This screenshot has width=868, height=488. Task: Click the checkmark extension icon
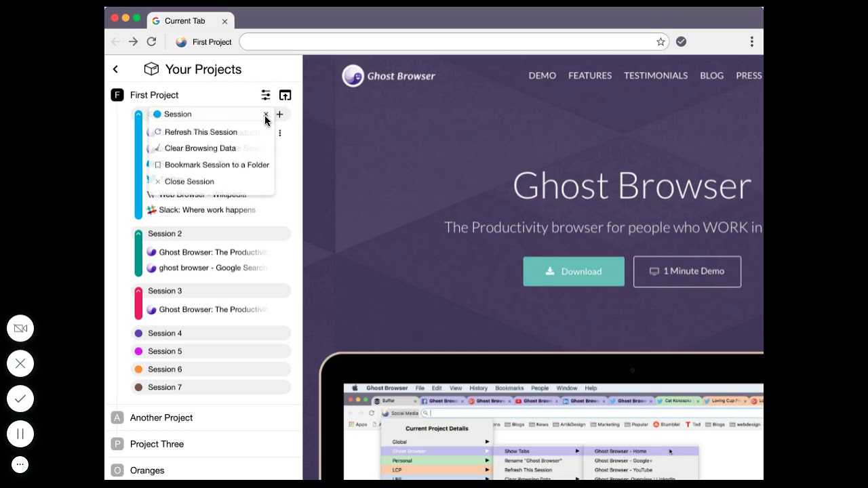point(682,42)
